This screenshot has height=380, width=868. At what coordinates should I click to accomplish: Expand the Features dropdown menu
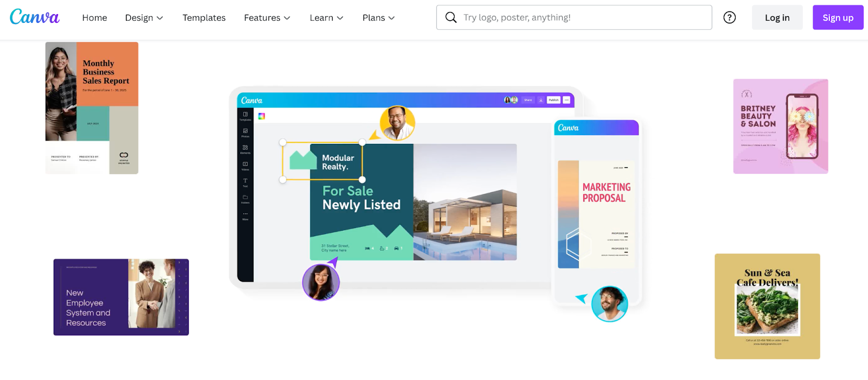click(x=267, y=18)
